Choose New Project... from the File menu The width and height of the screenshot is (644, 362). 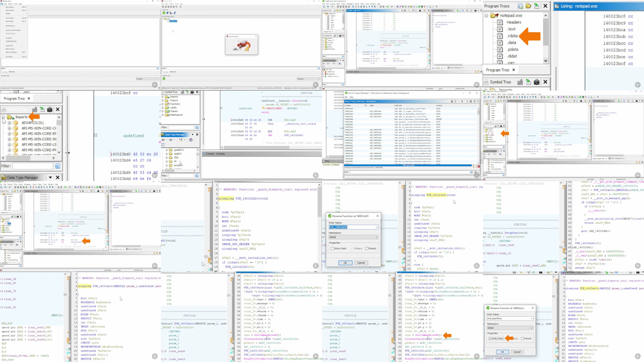pyautogui.click(x=15, y=7)
